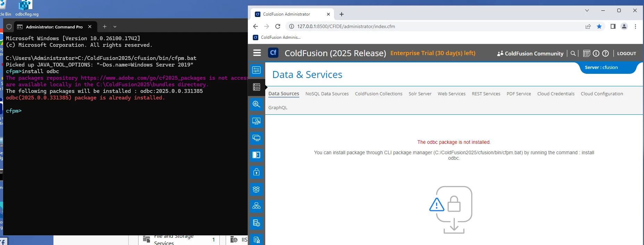Add a new terminal tab with plus
This screenshot has height=245, width=644.
(x=104, y=27)
